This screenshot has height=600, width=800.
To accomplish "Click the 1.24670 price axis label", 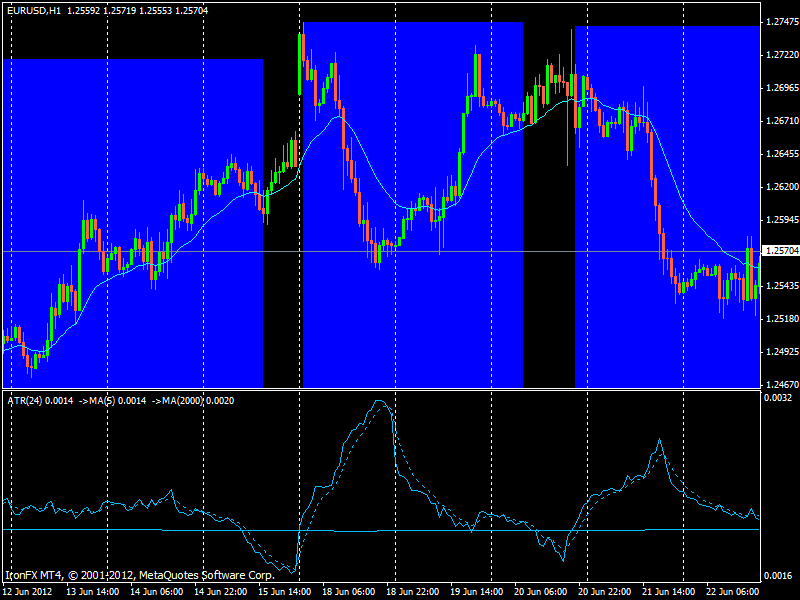I will click(x=780, y=384).
